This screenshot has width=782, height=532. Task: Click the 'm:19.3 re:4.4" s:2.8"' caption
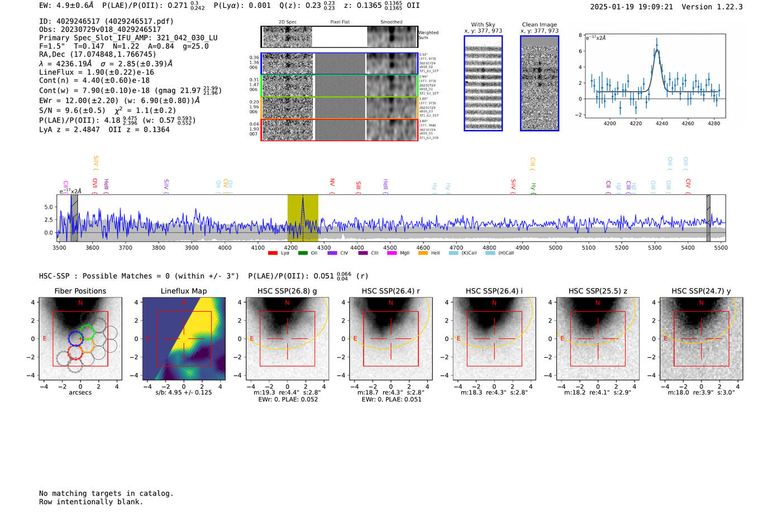coord(287,392)
